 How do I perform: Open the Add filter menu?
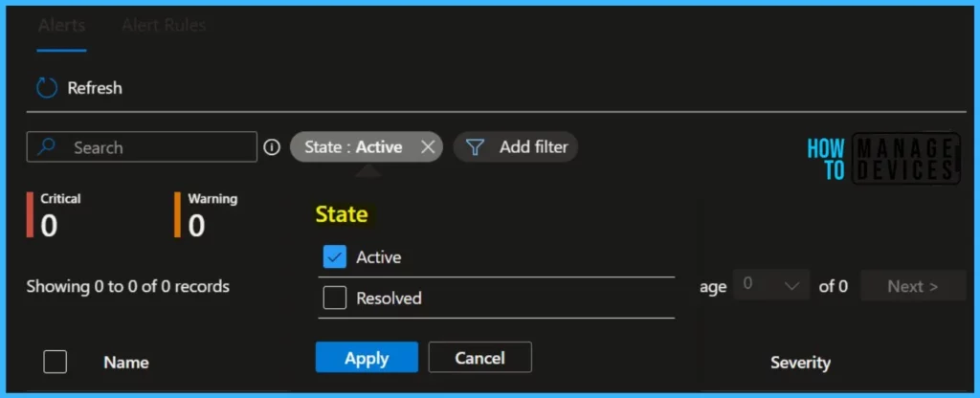coord(516,147)
